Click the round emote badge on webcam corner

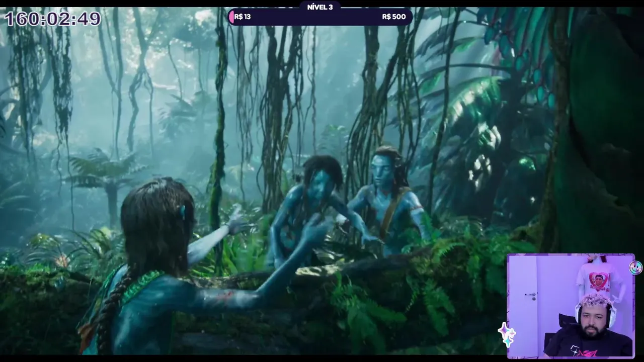(635, 267)
